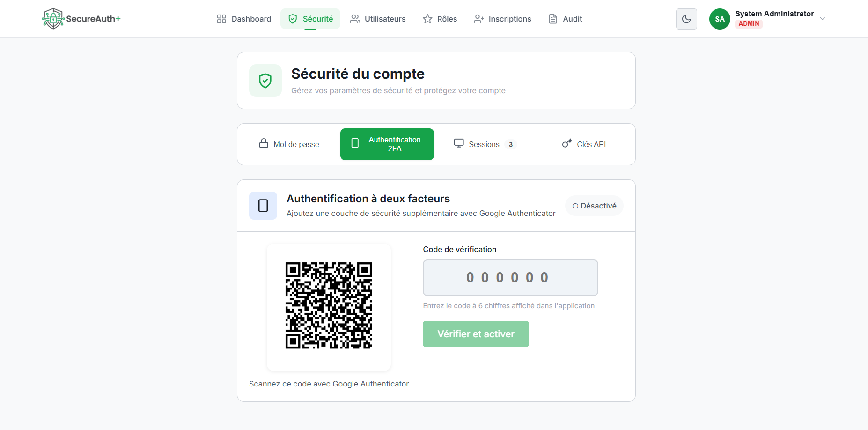Select the radio circle inside Désactivé badge
The width and height of the screenshot is (868, 430).
click(575, 206)
